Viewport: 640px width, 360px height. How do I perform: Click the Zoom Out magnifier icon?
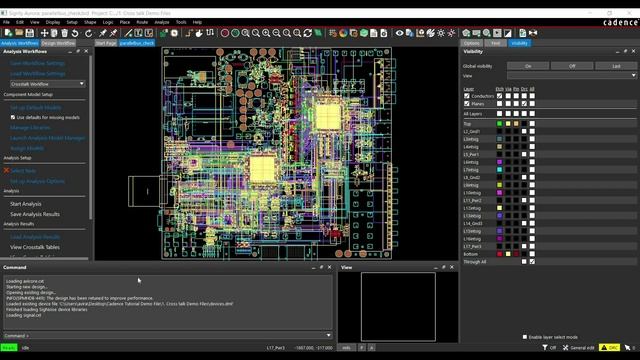pos(277,33)
